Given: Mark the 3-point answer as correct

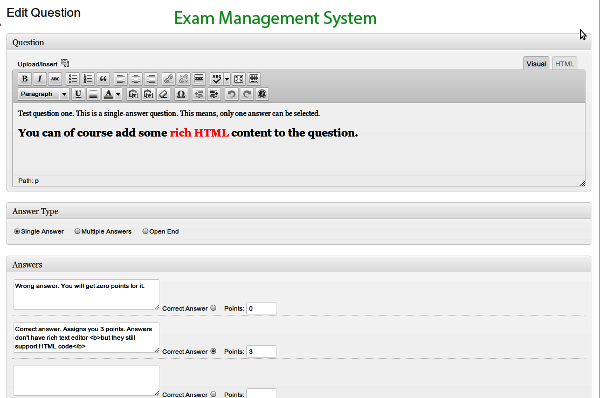Looking at the screenshot, I should (213, 351).
